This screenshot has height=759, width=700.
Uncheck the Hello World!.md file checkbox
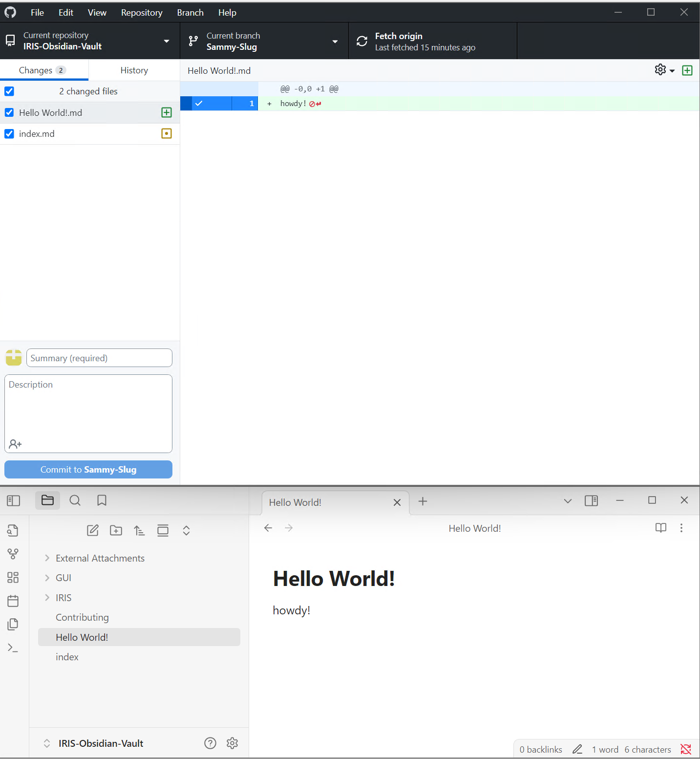pos(9,113)
